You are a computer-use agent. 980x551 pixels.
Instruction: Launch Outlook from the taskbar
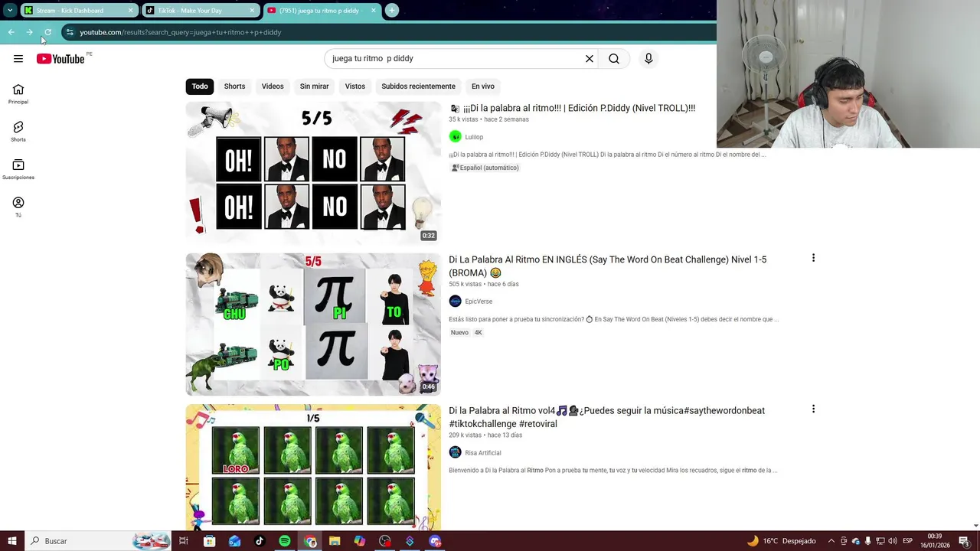[x=234, y=541]
